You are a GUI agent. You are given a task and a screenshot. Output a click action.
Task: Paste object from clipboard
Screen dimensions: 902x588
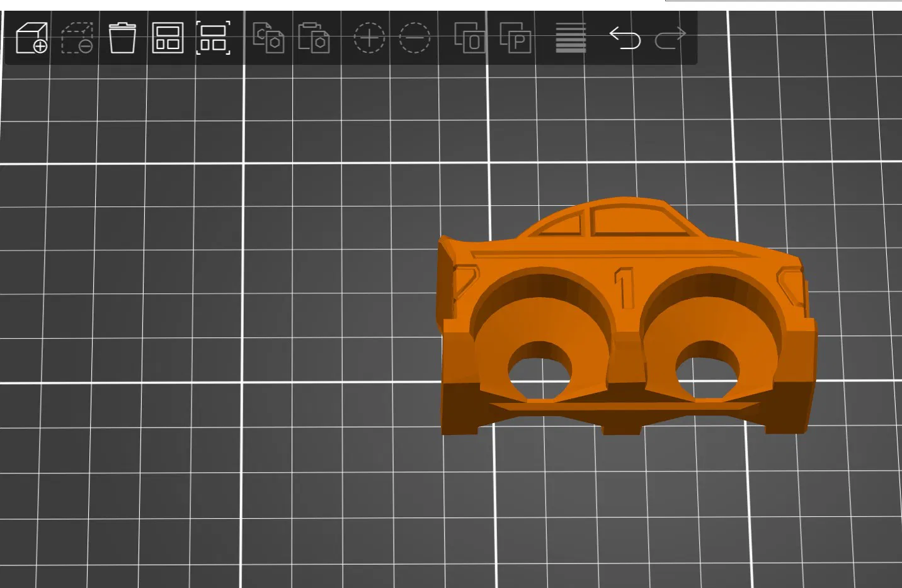[x=314, y=38]
